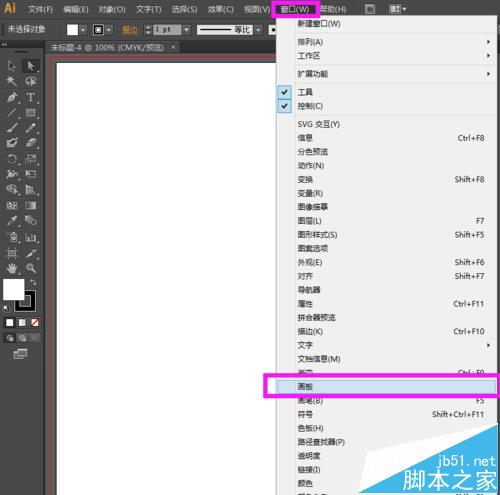Choose 图层(L) from the Window menu
Screen dimensions: 500x495
[x=387, y=221]
